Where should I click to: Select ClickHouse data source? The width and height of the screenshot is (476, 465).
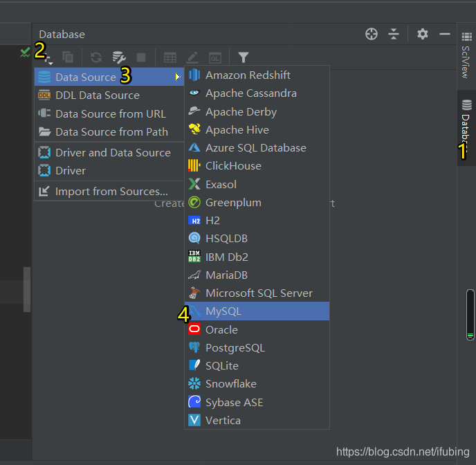pyautogui.click(x=257, y=165)
